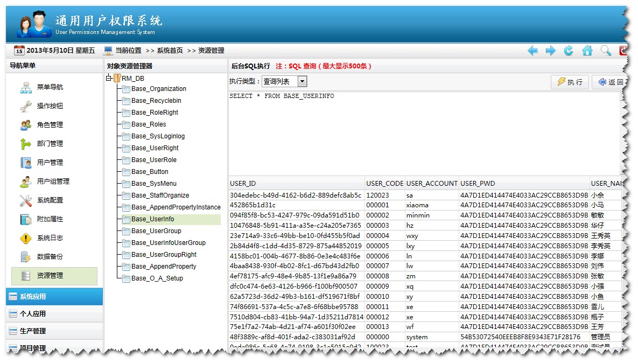Screen dimensions: 638x364
Task: Click the refresh icon in top toolbar
Action: (x=568, y=50)
